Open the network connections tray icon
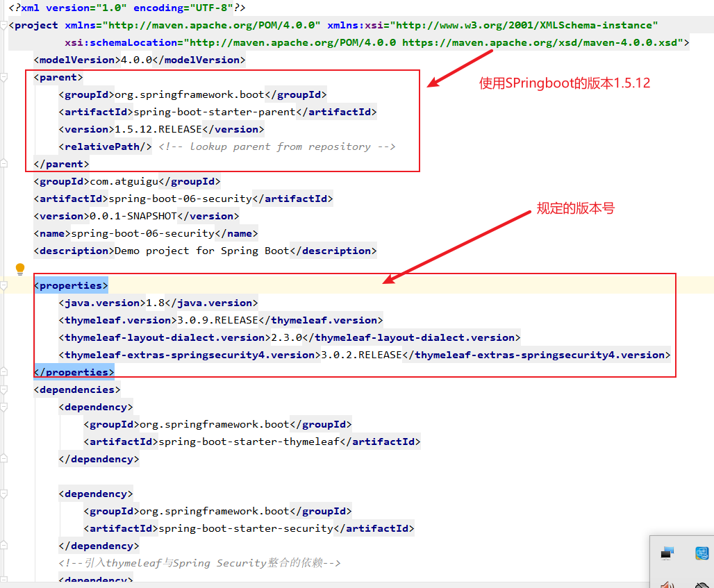This screenshot has width=714, height=588. [x=667, y=553]
